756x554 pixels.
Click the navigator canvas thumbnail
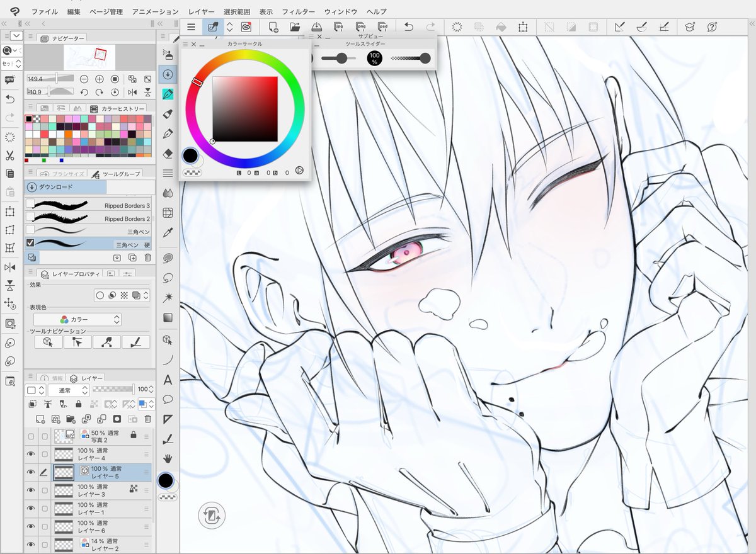tap(88, 57)
